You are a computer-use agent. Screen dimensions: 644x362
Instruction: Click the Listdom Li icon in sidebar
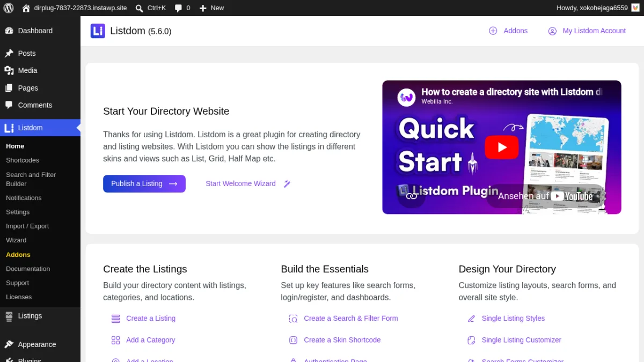[9, 128]
